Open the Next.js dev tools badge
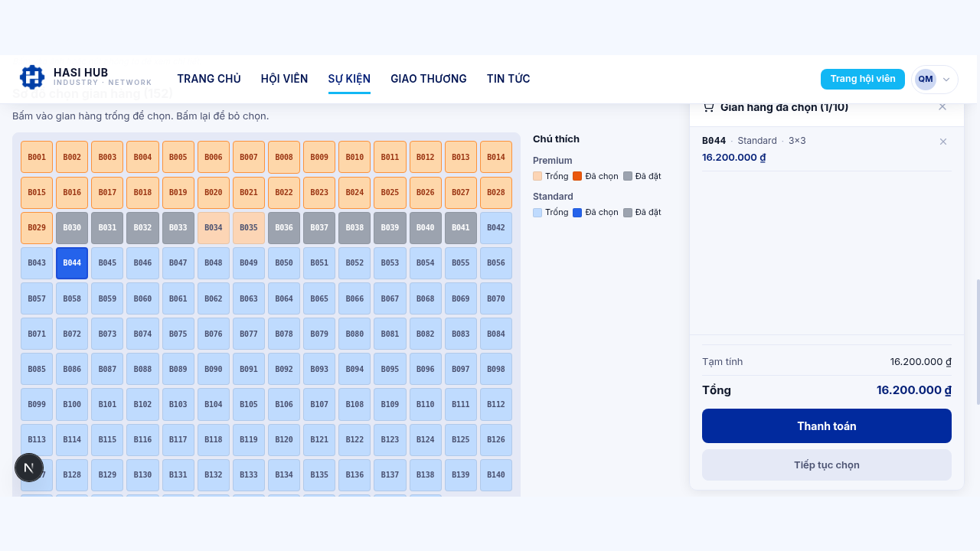Viewport: 980px width, 551px height. click(29, 468)
